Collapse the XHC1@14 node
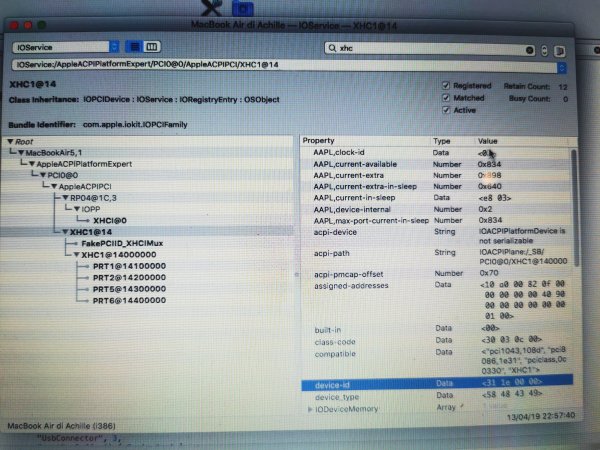The height and width of the screenshot is (450, 600). [x=65, y=232]
